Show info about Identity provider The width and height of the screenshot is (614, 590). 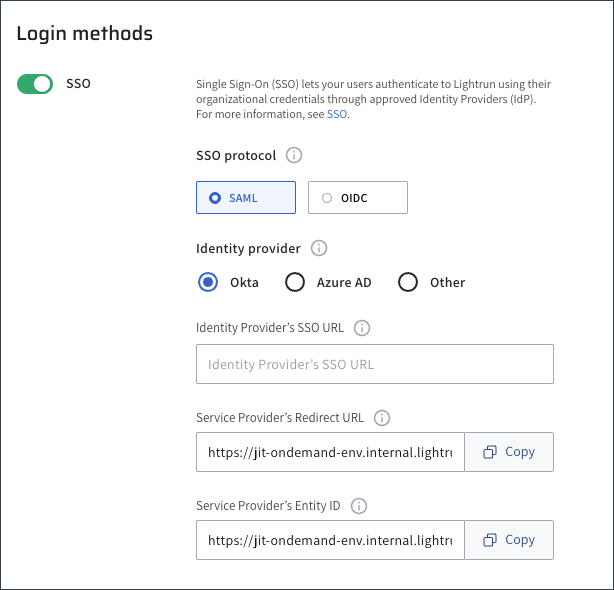[x=319, y=248]
